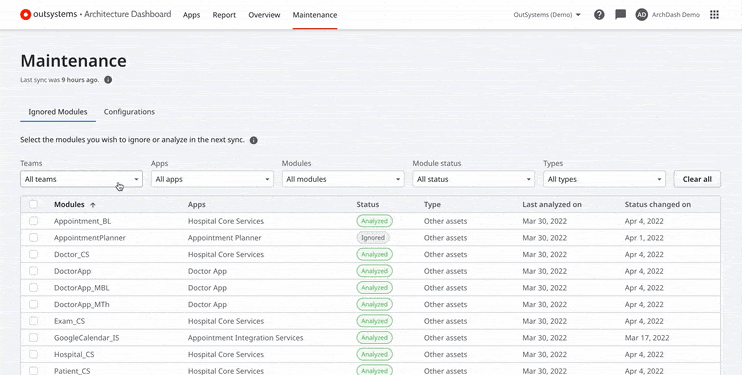
Task: Open the OutSystems (Demo) environment selector
Action: click(x=547, y=15)
